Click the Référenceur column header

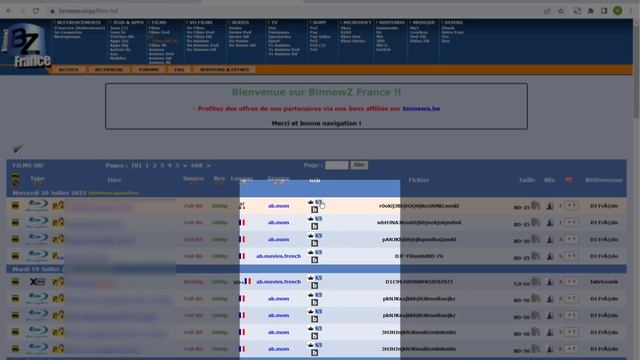click(x=604, y=180)
